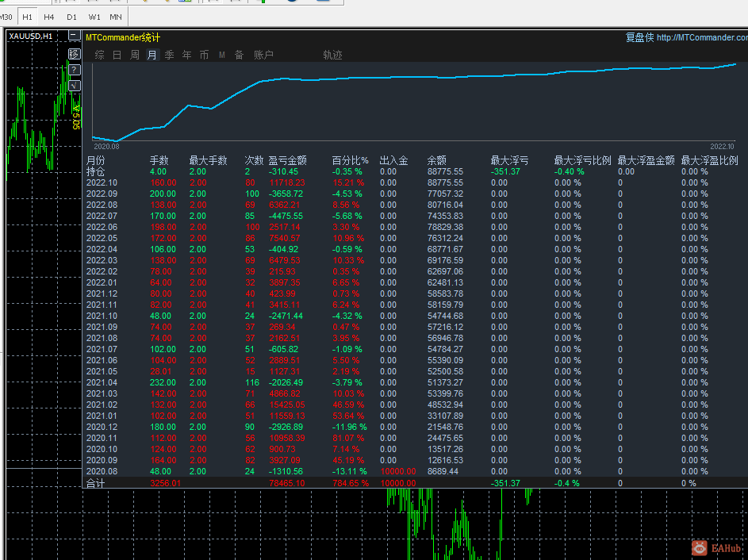The width and height of the screenshot is (748, 560).
Task: Show 周 weekly statistics
Action: [134, 55]
